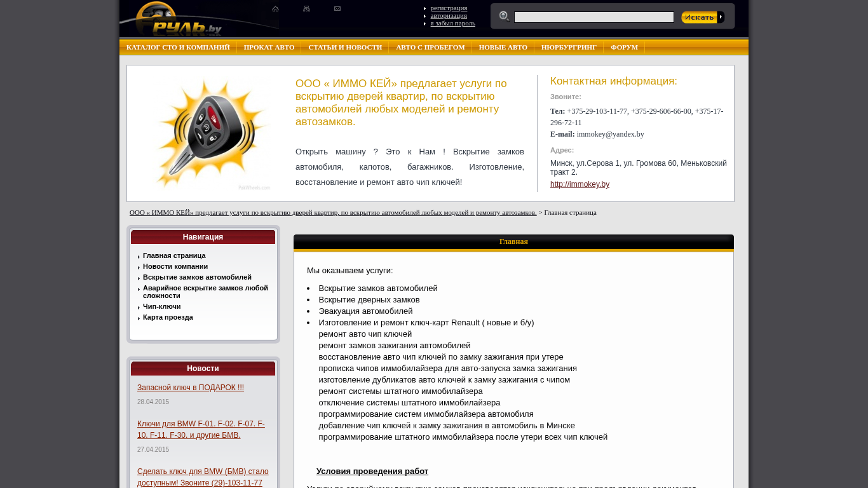Image resolution: width=868 pixels, height=488 pixels.
Task: Open the авторизация link
Action: click(449, 15)
